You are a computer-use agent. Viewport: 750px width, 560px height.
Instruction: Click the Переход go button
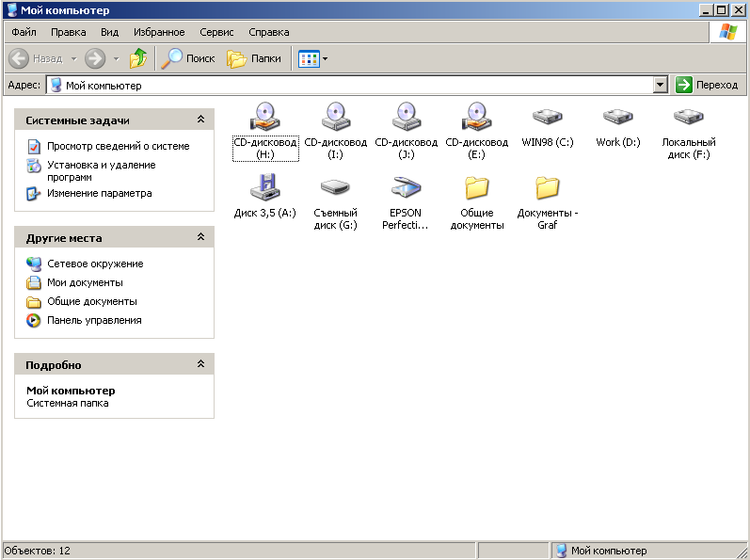click(x=707, y=85)
